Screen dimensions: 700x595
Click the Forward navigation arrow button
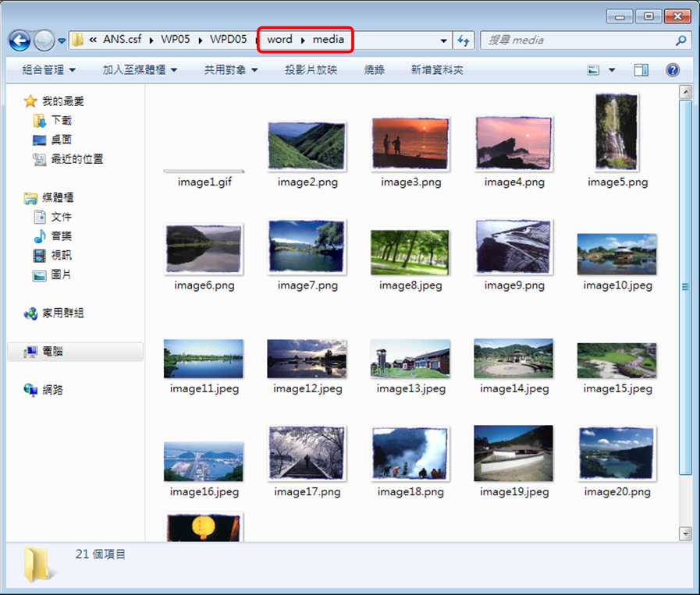(x=44, y=41)
